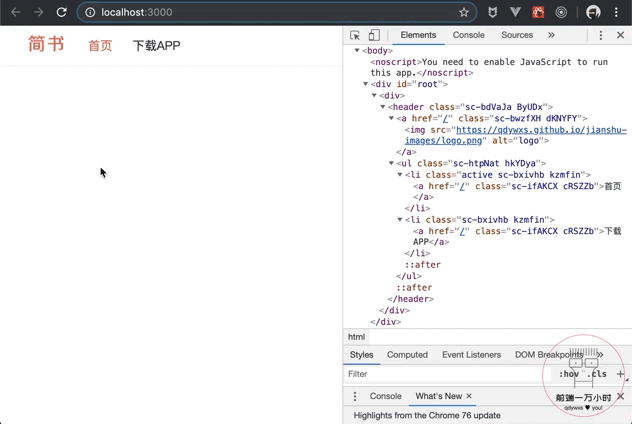Collapse the a sc-bwzfXH dKNYFY node
This screenshot has height=424, width=632.
tap(391, 118)
